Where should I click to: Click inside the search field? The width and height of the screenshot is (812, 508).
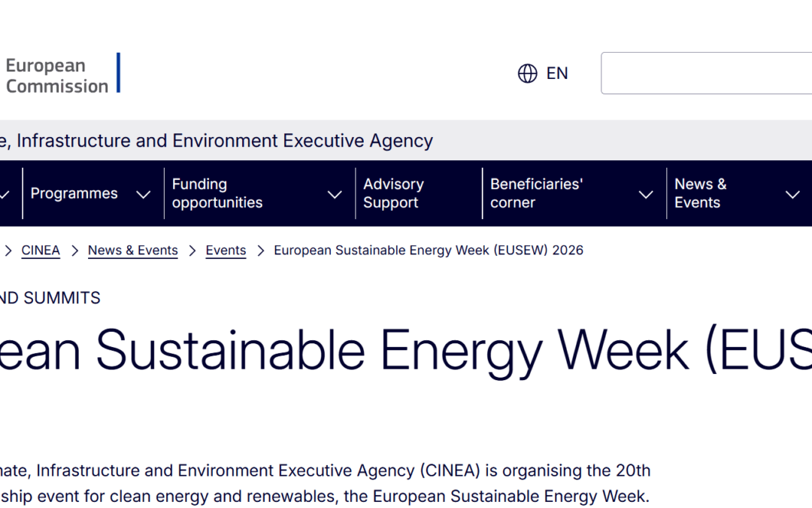(707, 73)
